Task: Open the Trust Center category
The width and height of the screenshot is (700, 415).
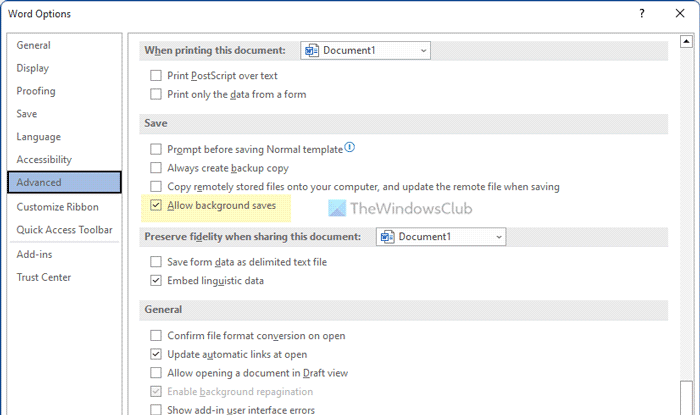Action: click(43, 277)
